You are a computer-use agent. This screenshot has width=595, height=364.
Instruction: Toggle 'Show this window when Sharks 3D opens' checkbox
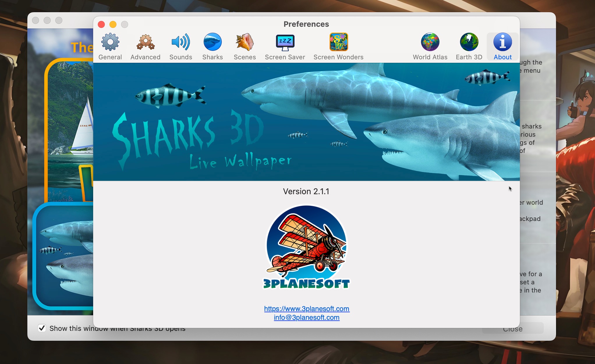point(42,328)
